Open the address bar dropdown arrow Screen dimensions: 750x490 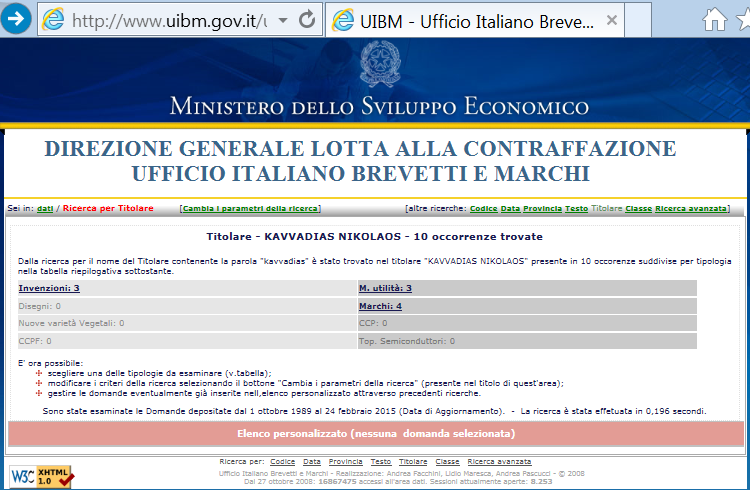[x=283, y=20]
